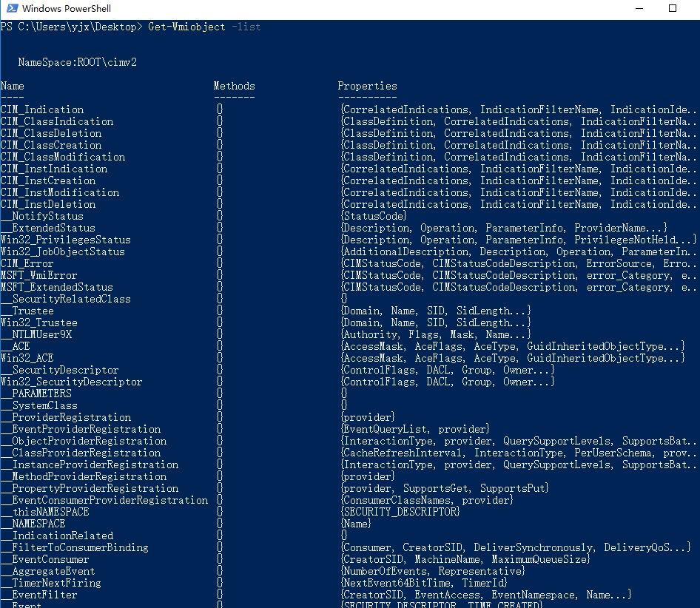Click the CIM_InstDeletion name
700x608 pixels.
(48, 204)
